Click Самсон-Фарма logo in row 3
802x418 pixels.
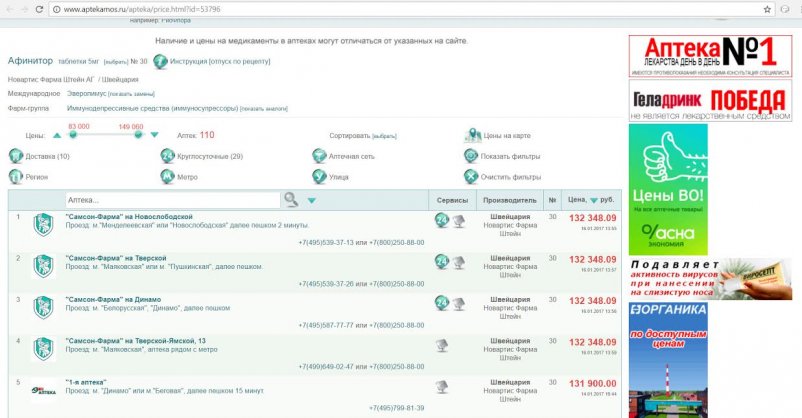(x=43, y=307)
